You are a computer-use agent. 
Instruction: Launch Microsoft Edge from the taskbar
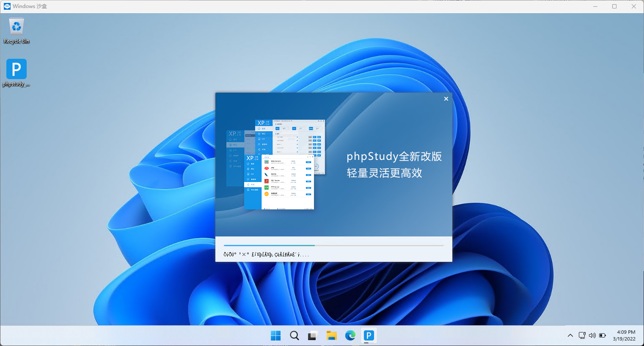coord(350,335)
